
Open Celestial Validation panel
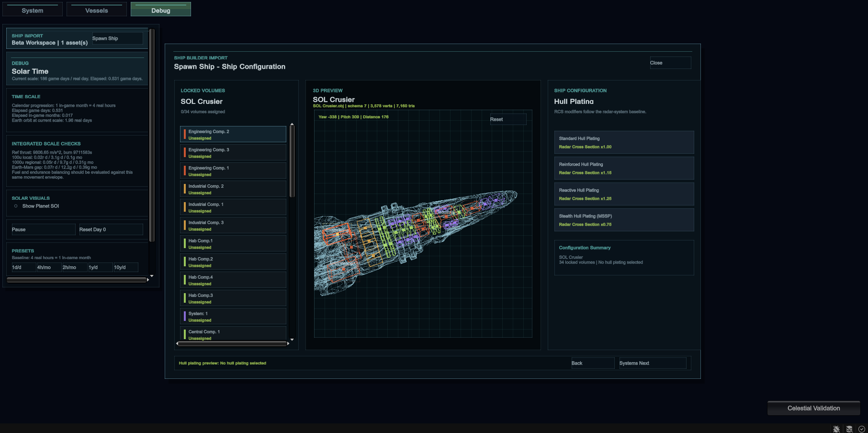click(x=813, y=408)
